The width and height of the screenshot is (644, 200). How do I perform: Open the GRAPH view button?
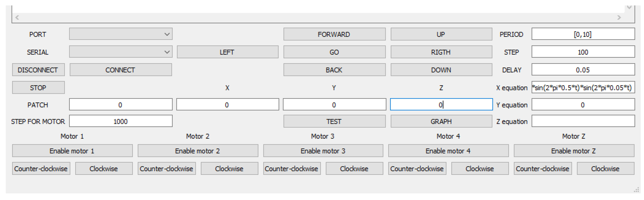click(x=441, y=121)
